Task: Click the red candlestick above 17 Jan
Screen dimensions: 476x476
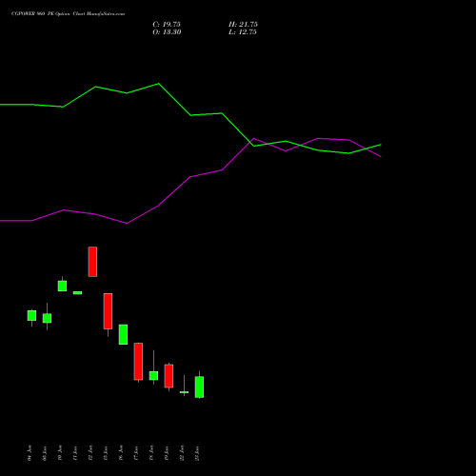Action: [138, 362]
